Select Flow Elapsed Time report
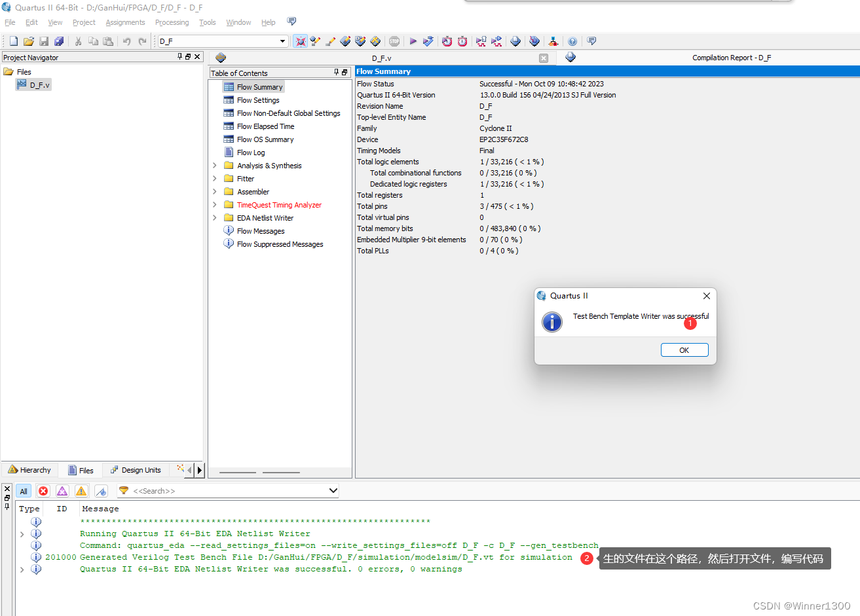 coord(265,126)
